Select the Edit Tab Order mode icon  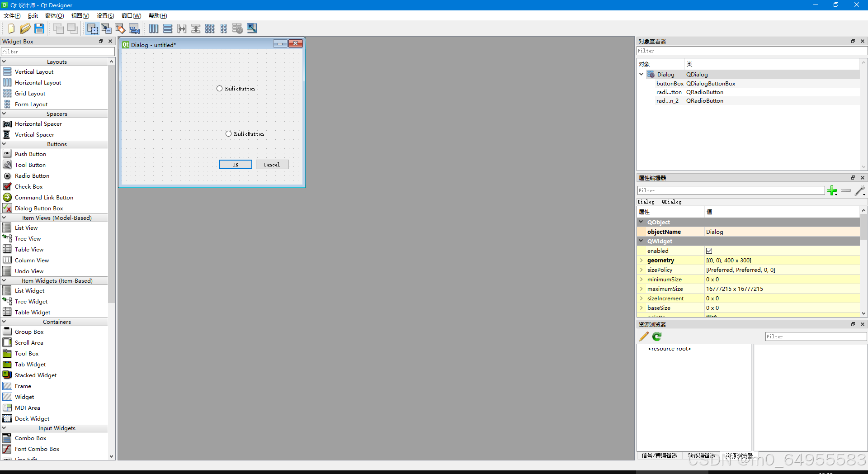tap(134, 28)
